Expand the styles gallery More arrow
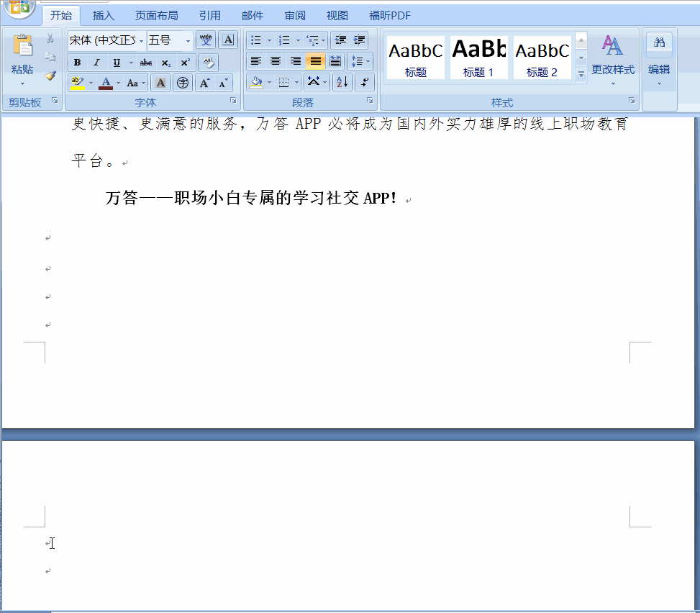 coord(581,74)
